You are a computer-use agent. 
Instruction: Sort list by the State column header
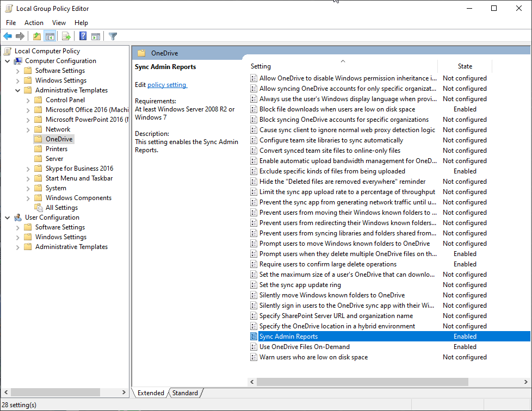pos(465,66)
